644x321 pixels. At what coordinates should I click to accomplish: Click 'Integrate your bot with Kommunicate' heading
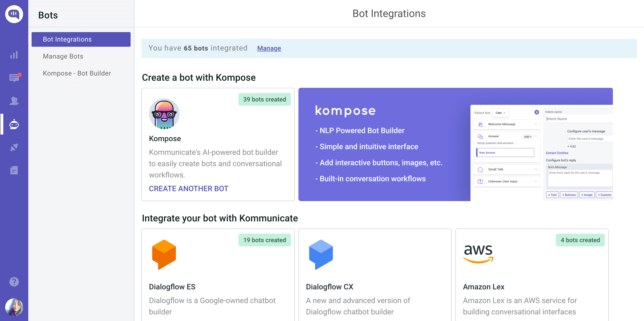pyautogui.click(x=220, y=218)
